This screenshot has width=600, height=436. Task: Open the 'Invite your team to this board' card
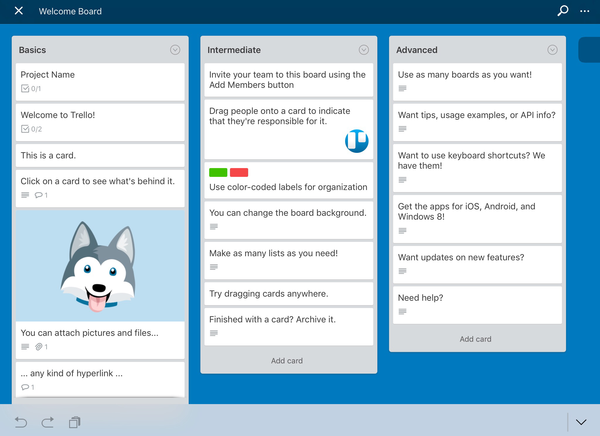[x=289, y=80]
